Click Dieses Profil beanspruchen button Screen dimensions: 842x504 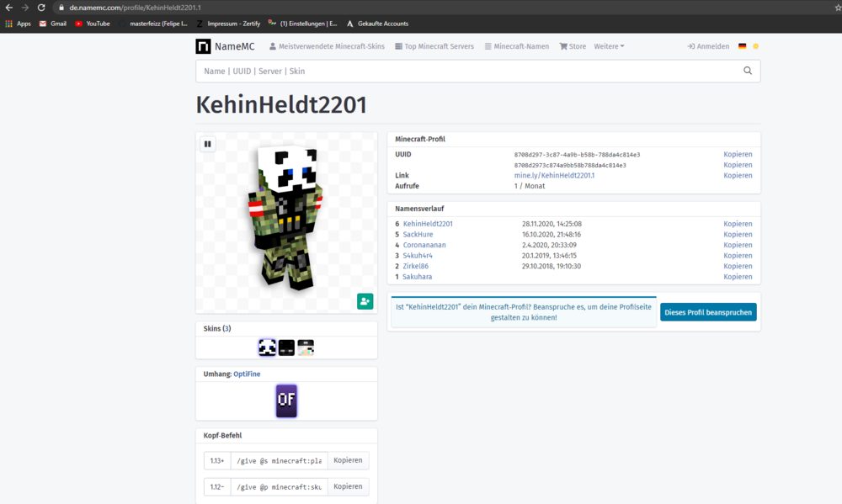(x=708, y=312)
